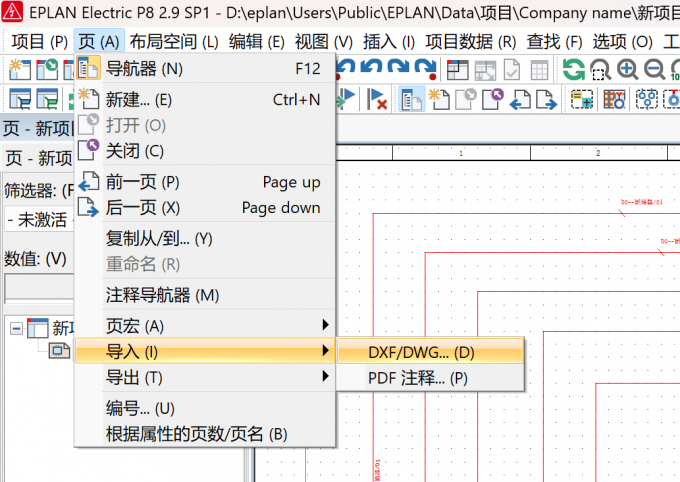Click the new project toolbar icon
Screen dimensions: 680x482
tap(20, 69)
